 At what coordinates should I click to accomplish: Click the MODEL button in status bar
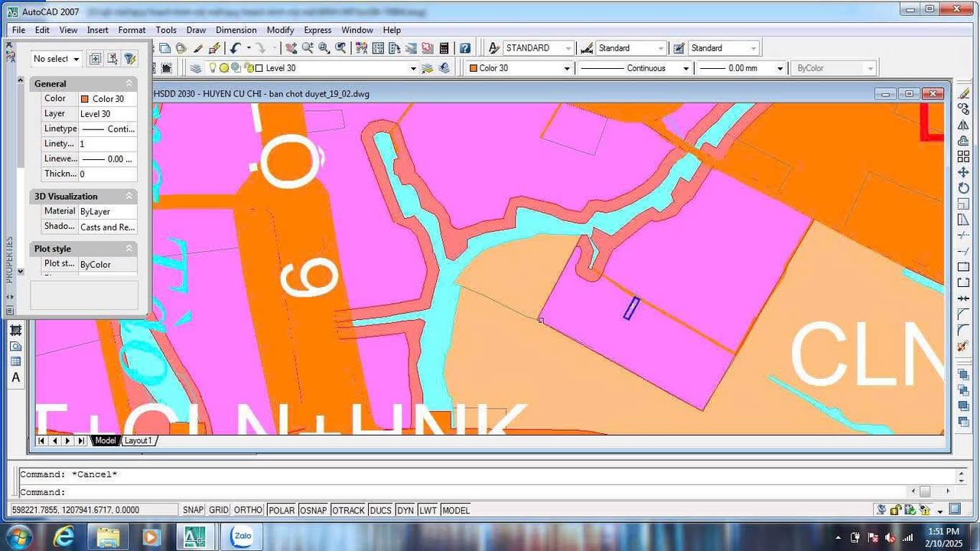[455, 510]
